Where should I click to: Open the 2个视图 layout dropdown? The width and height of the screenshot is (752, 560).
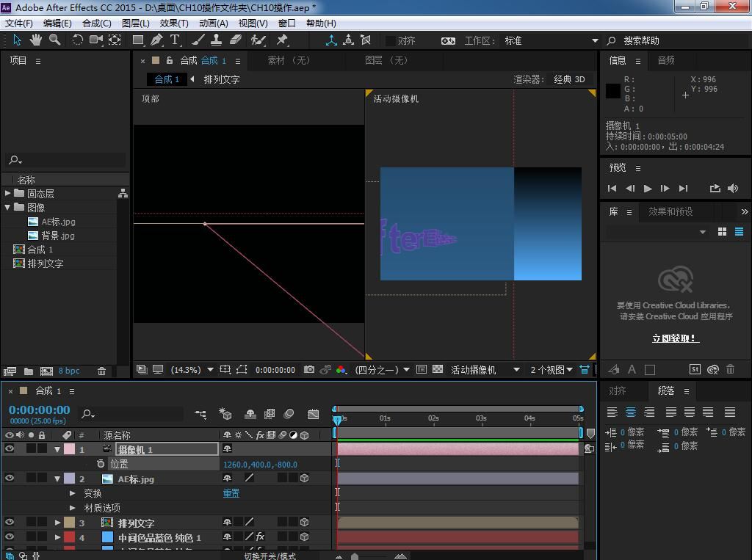[x=551, y=370]
